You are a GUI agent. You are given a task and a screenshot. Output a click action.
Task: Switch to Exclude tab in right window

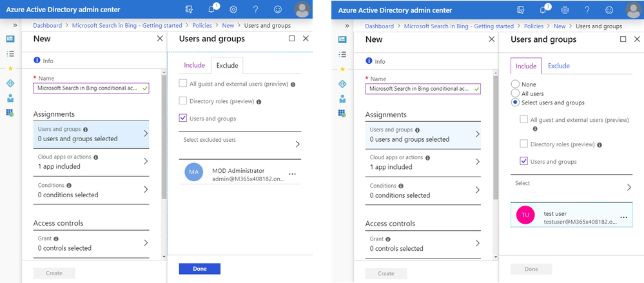tap(559, 66)
